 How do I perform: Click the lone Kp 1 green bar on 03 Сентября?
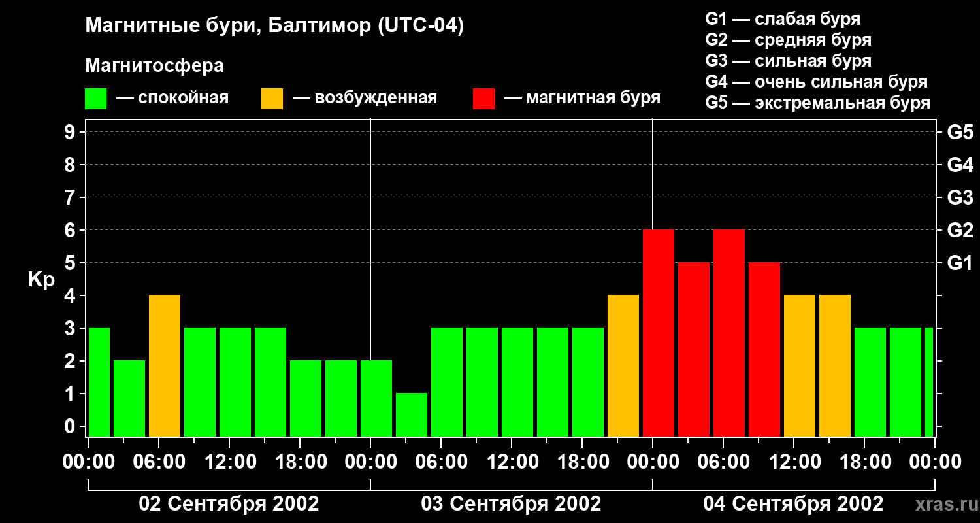pos(412,415)
